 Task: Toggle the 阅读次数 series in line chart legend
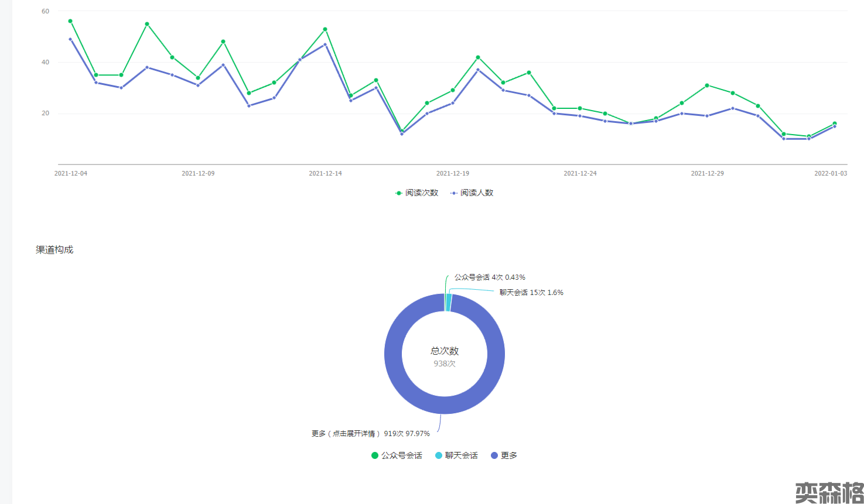416,193
